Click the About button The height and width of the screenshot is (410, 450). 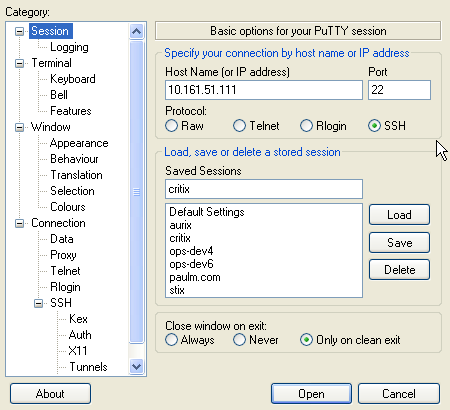tap(50, 394)
